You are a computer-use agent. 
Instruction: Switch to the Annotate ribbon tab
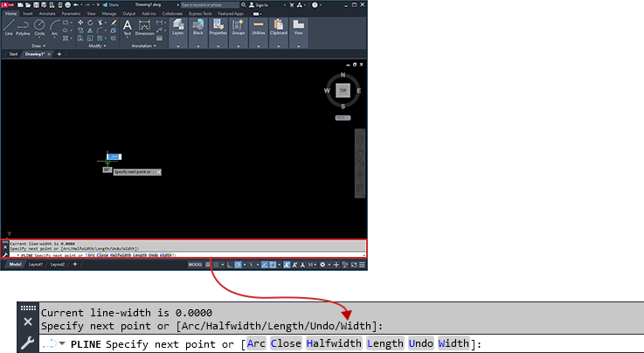47,14
